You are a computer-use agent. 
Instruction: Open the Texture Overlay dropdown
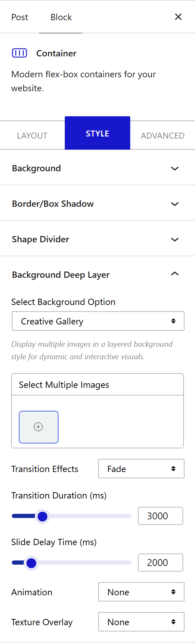141,622
